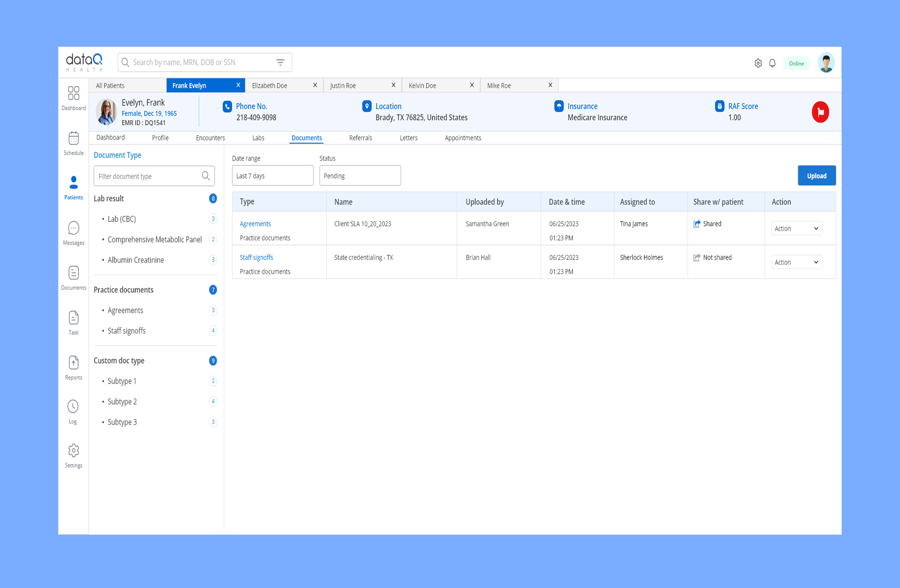This screenshot has width=900, height=588.
Task: Open the Status Pending dropdown
Action: click(x=360, y=176)
